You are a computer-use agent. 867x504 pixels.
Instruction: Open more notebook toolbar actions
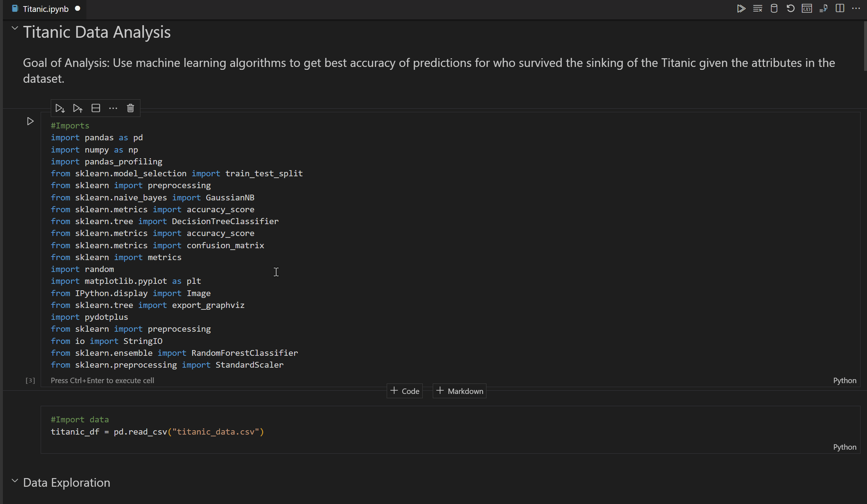[x=857, y=8]
